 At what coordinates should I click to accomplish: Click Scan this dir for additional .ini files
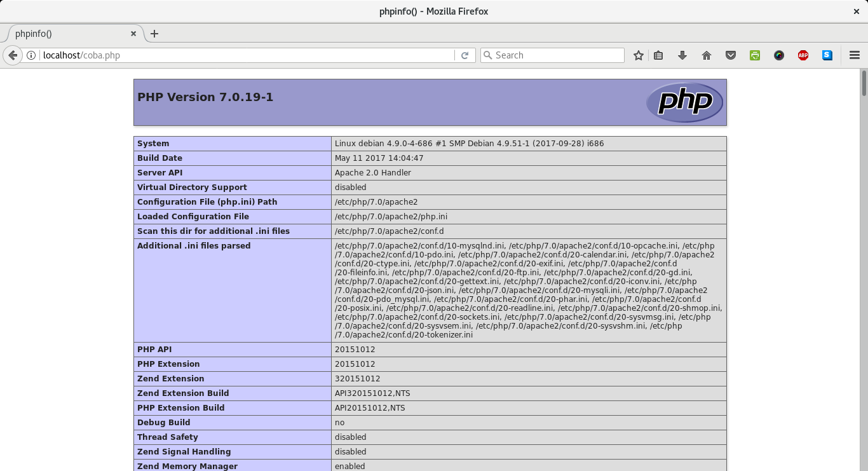[x=214, y=231]
